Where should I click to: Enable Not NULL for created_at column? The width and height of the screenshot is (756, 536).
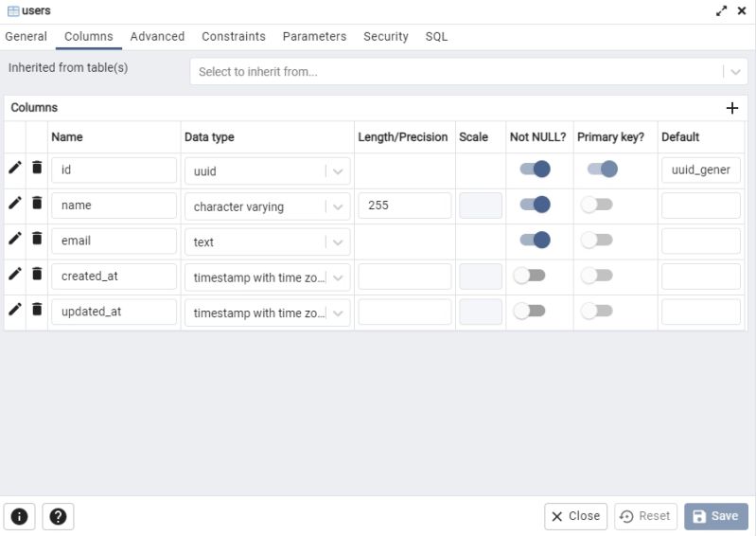point(530,276)
